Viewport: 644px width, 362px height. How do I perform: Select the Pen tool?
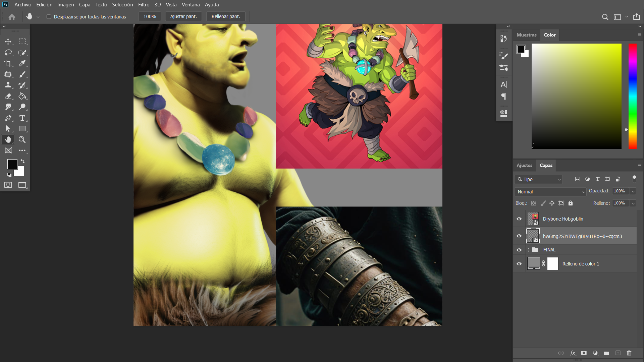pyautogui.click(x=8, y=118)
